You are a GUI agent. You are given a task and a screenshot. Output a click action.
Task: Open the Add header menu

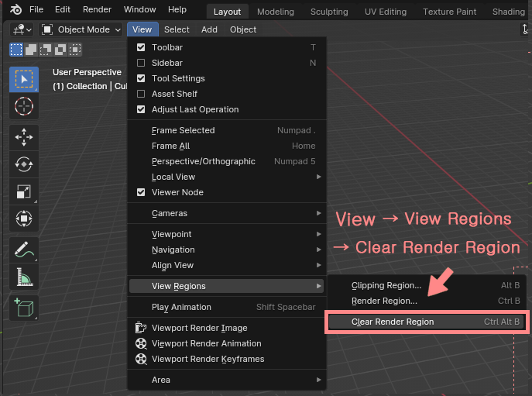click(x=209, y=29)
